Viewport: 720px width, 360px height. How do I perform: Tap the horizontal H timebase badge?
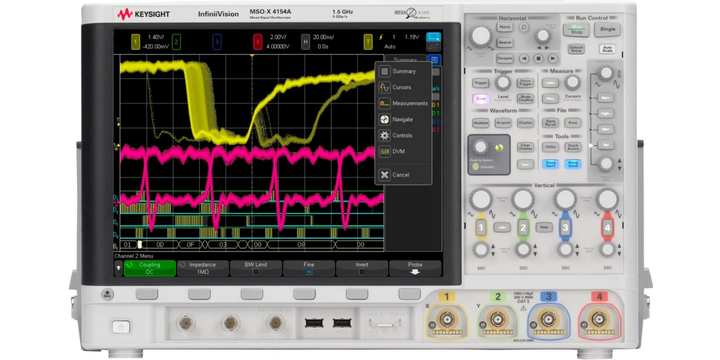305,42
